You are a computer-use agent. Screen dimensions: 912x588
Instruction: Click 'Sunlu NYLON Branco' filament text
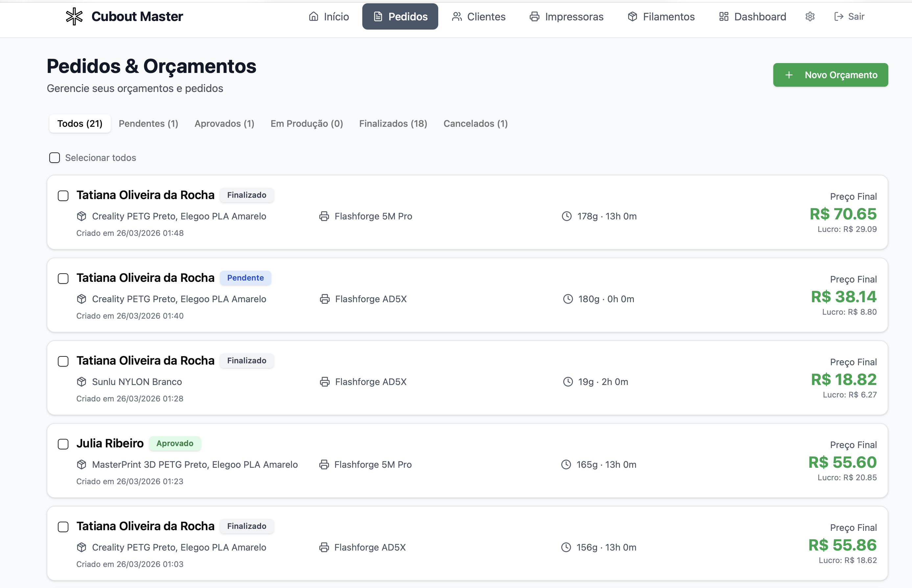pos(137,382)
